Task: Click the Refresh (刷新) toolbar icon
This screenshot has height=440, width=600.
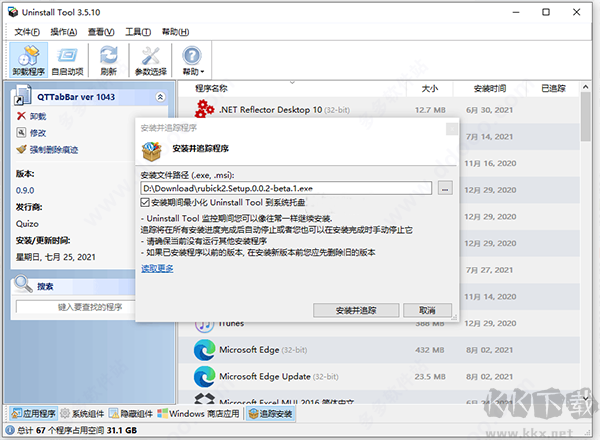Action: (x=109, y=60)
